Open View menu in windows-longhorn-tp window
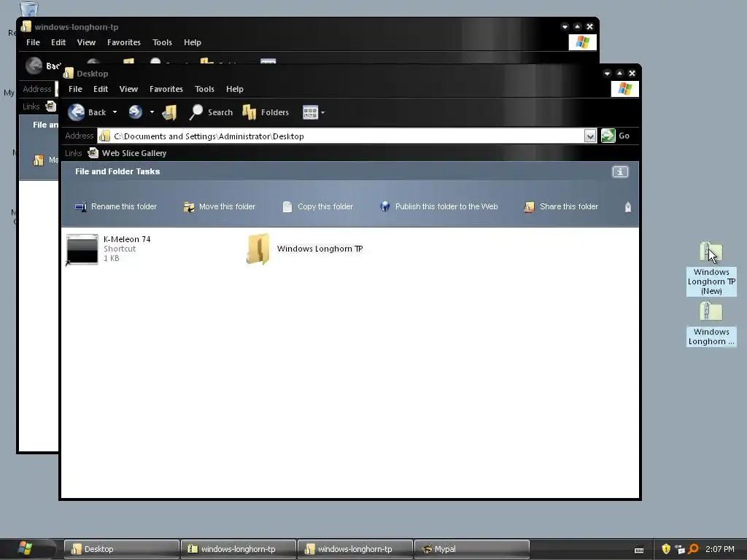 [86, 42]
